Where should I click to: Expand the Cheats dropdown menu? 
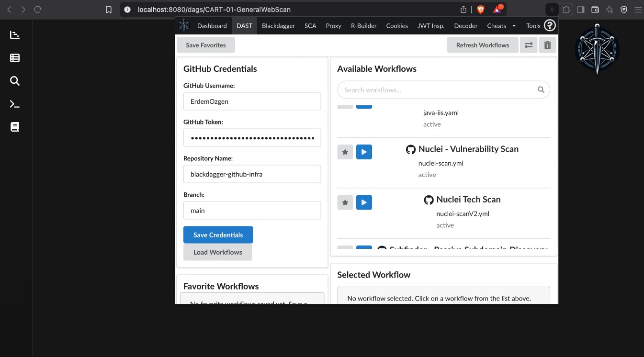[501, 26]
